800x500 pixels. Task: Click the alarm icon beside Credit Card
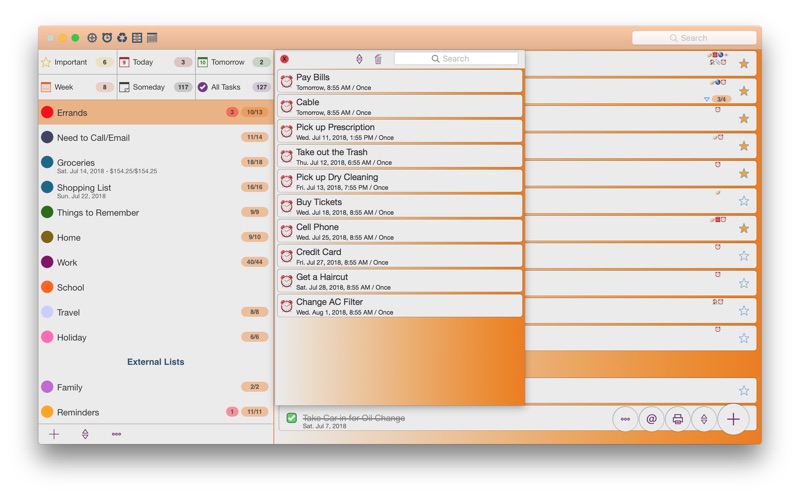coord(287,257)
